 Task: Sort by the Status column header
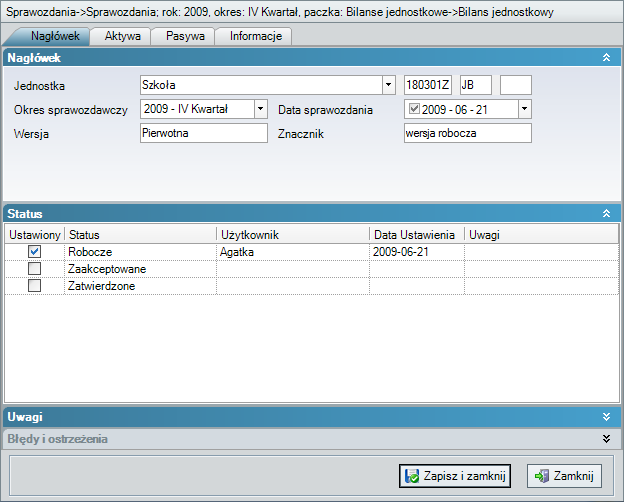pyautogui.click(x=140, y=235)
